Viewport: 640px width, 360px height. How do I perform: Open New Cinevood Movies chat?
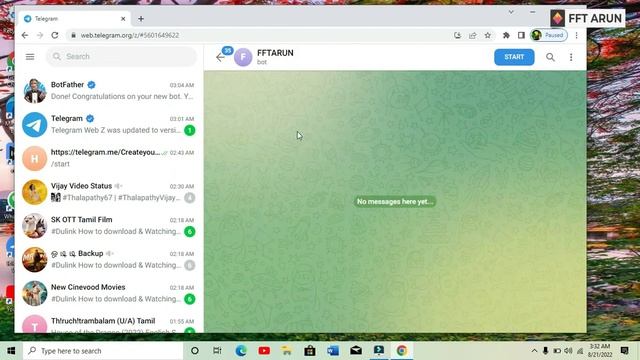(x=109, y=293)
